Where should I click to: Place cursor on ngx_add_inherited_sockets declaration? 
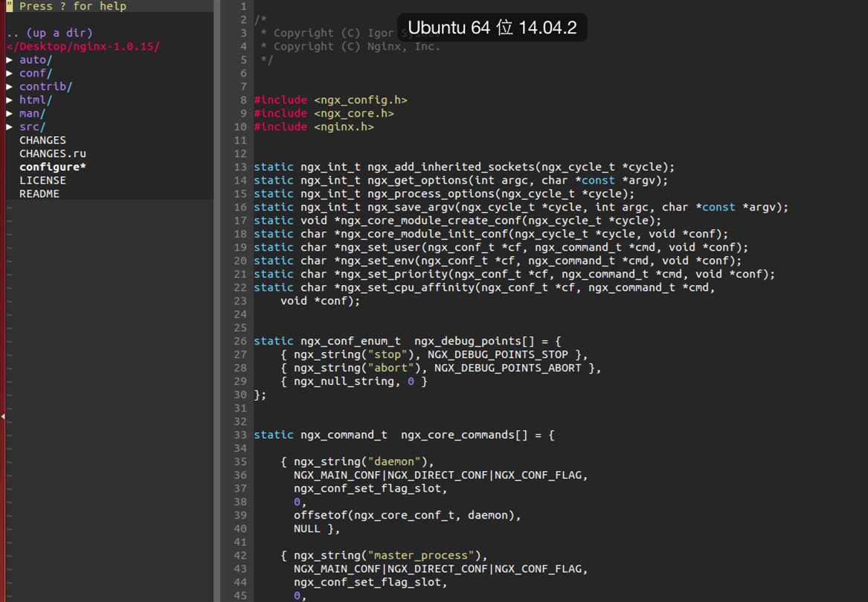[464, 167]
